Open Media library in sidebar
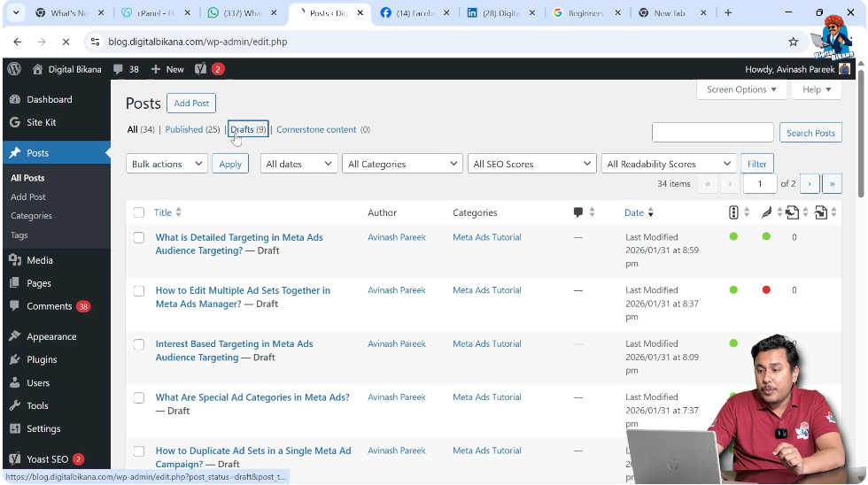 click(x=40, y=260)
